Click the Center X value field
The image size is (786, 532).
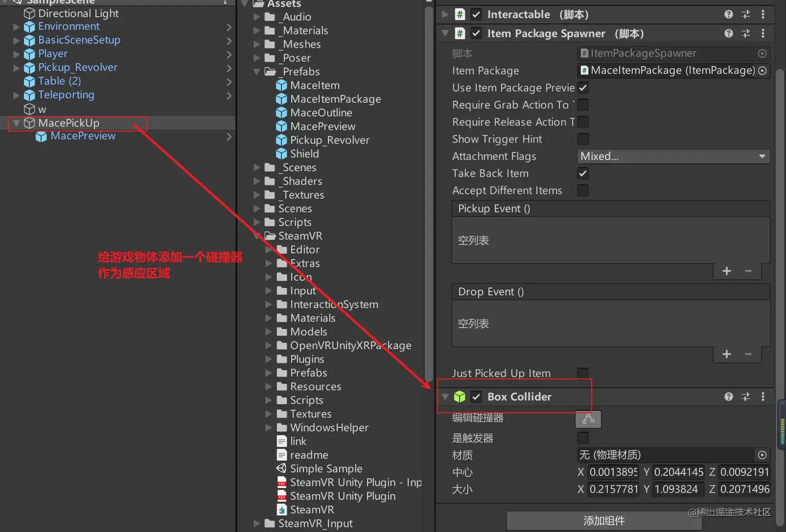click(613, 472)
